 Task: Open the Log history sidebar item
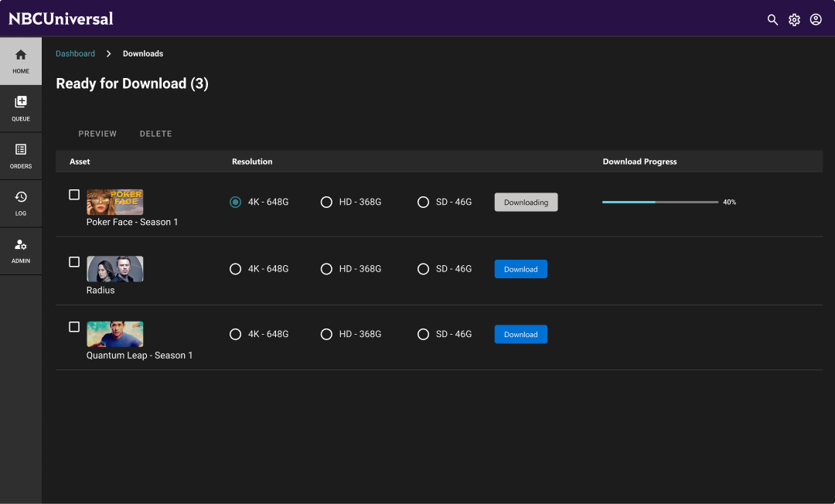pyautogui.click(x=21, y=203)
